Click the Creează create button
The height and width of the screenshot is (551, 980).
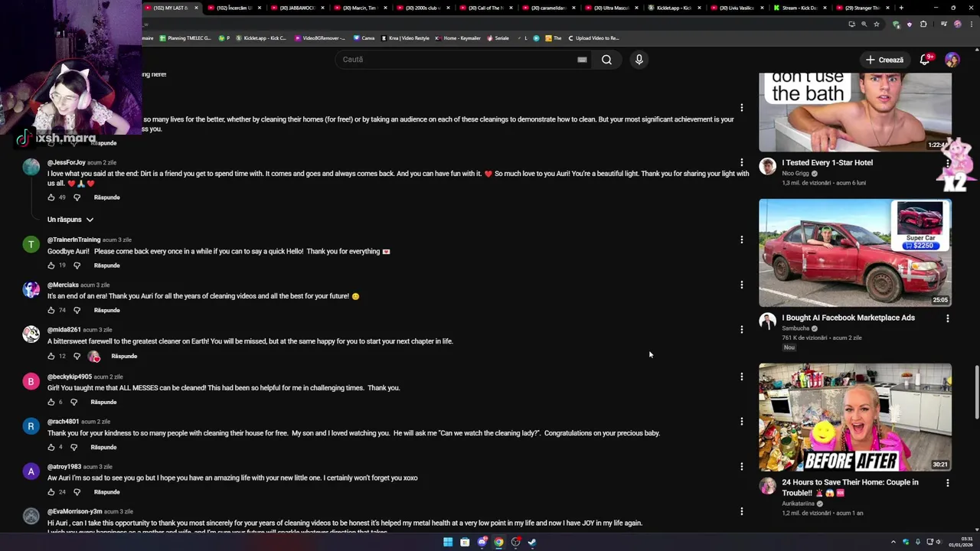[x=884, y=60]
